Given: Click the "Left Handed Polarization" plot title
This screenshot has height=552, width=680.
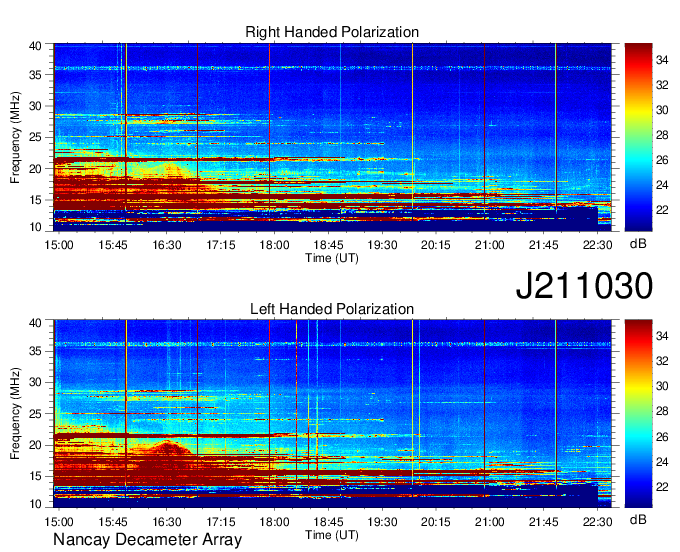Looking at the screenshot, I should 332,309.
